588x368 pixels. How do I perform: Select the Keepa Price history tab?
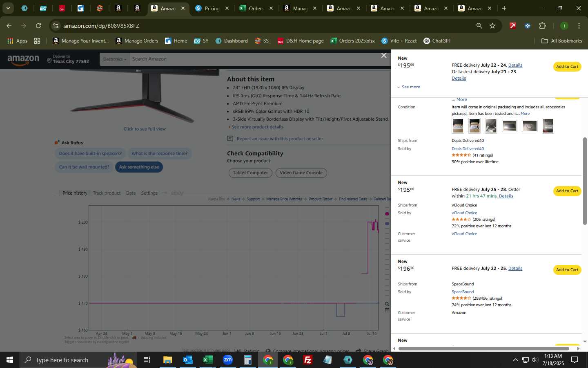pyautogui.click(x=75, y=193)
